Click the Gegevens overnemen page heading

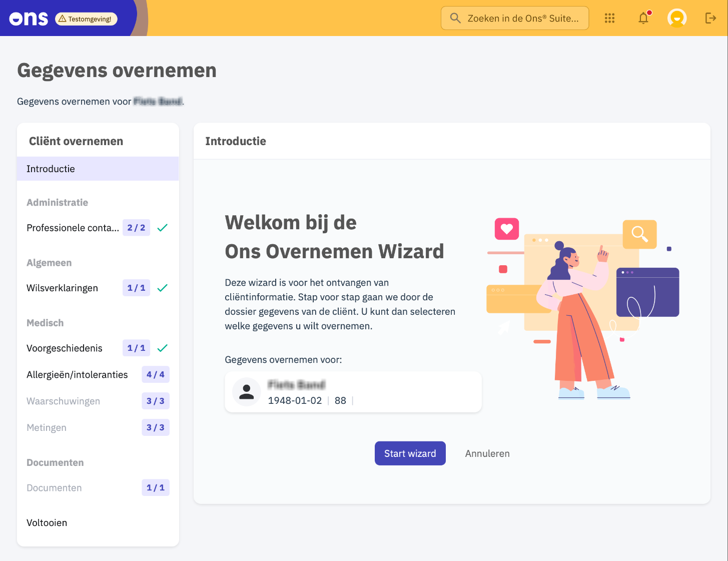[117, 71]
